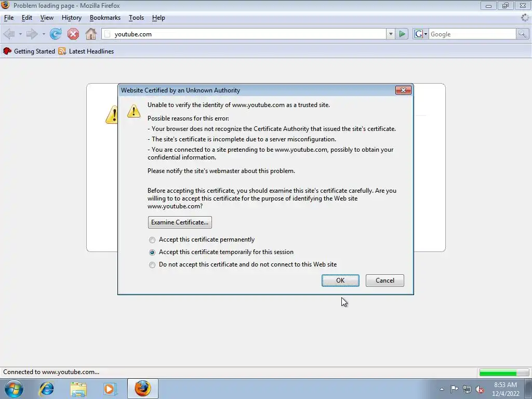The height and width of the screenshot is (399, 532).
Task: Click the Google search engine icon
Action: (419, 34)
